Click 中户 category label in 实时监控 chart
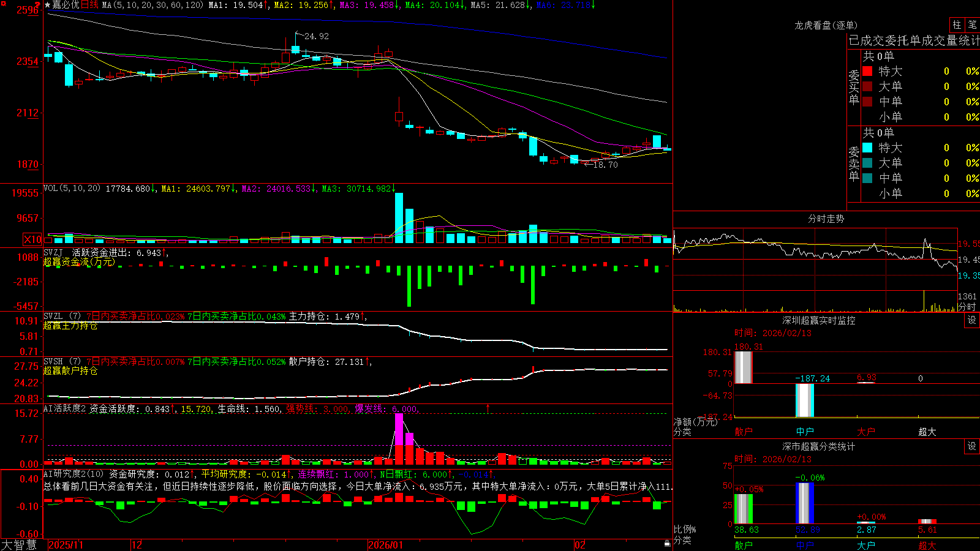 click(805, 432)
